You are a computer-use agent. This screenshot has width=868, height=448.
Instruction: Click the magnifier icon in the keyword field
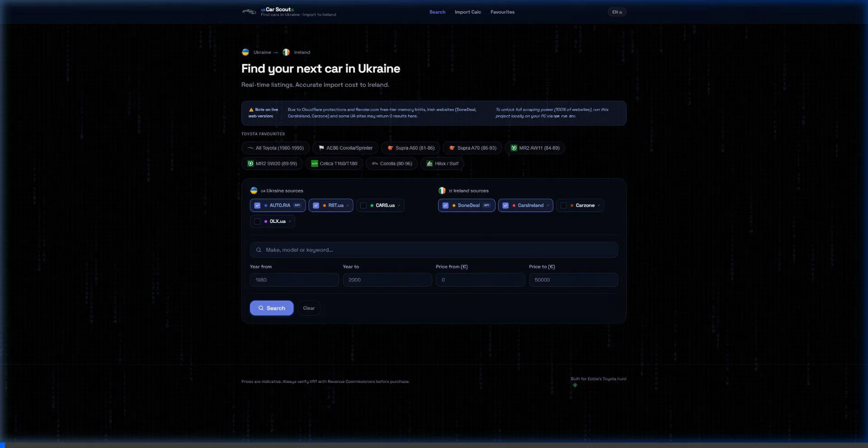point(259,250)
